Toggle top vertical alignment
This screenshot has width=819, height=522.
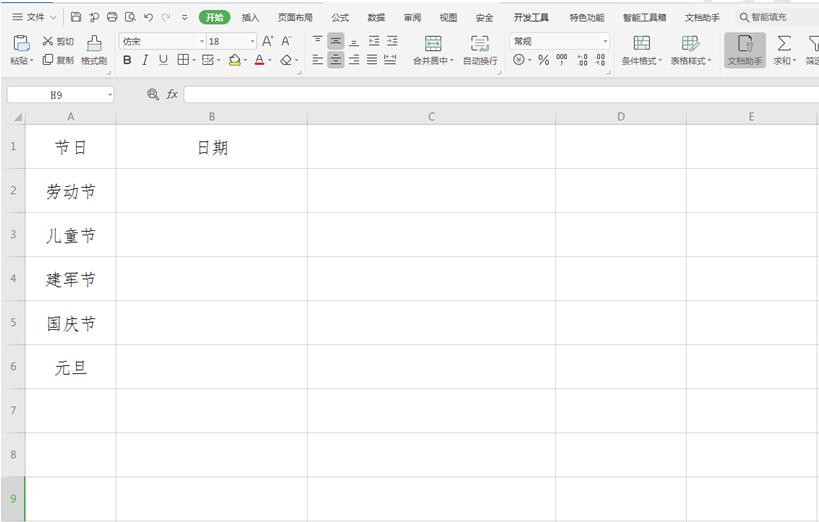pyautogui.click(x=318, y=41)
